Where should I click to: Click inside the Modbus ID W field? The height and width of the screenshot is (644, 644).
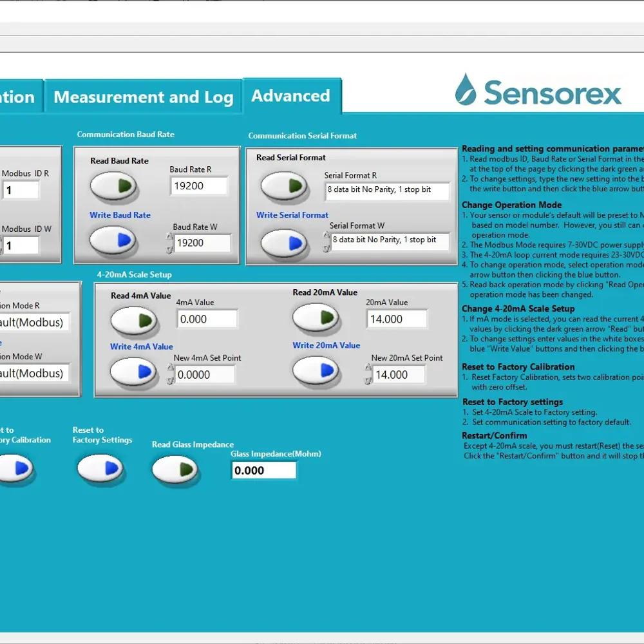(x=21, y=245)
